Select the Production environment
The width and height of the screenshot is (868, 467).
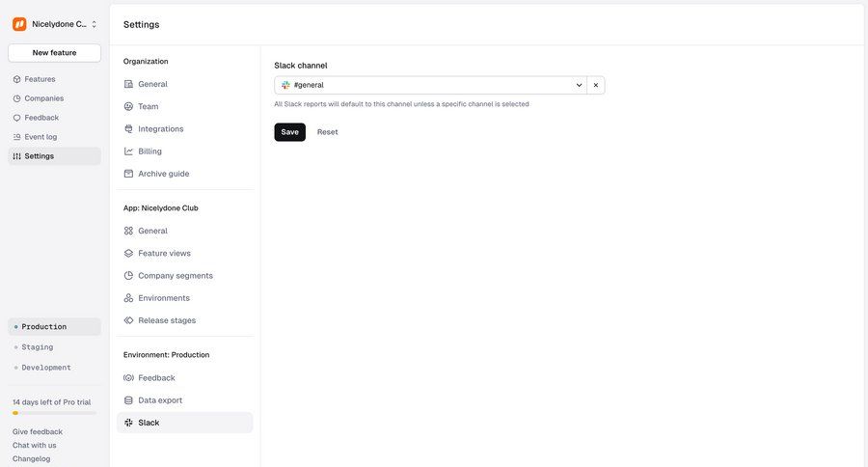point(44,327)
